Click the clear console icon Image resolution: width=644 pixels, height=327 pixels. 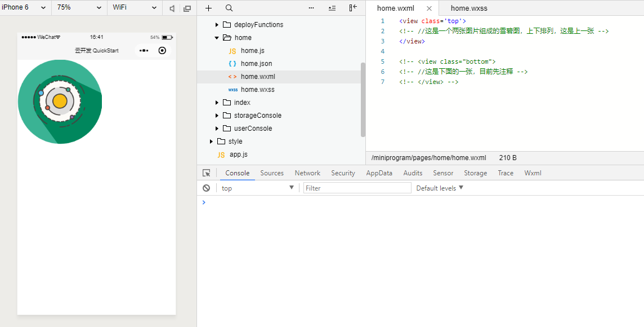pyautogui.click(x=206, y=188)
